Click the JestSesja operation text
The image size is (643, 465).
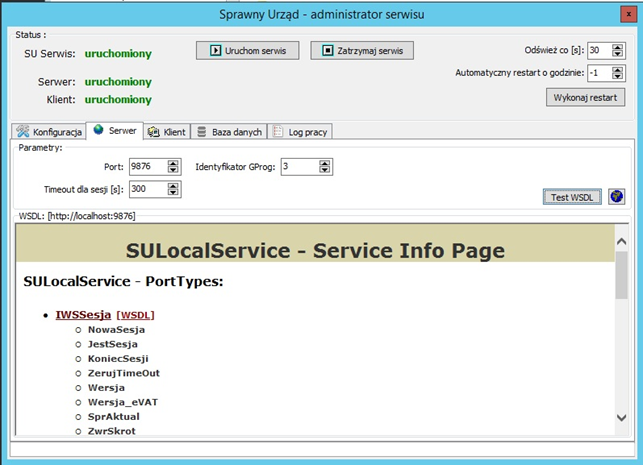(113, 344)
